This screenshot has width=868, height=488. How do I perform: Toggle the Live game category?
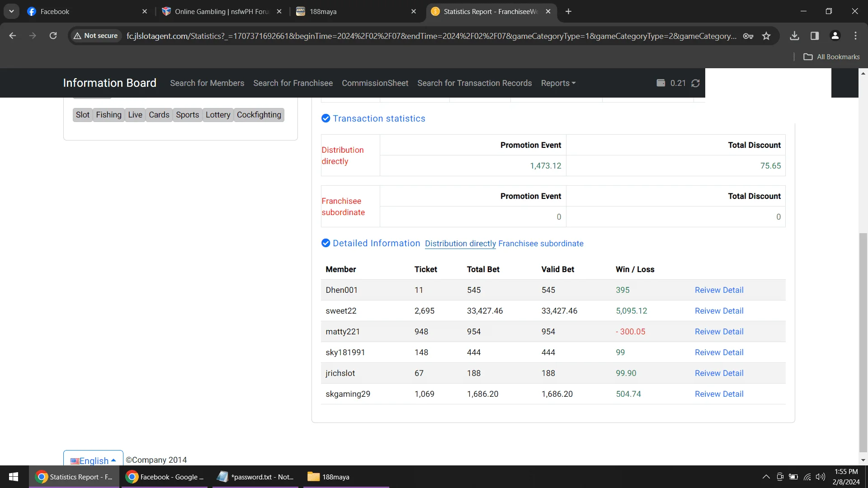coord(135,115)
